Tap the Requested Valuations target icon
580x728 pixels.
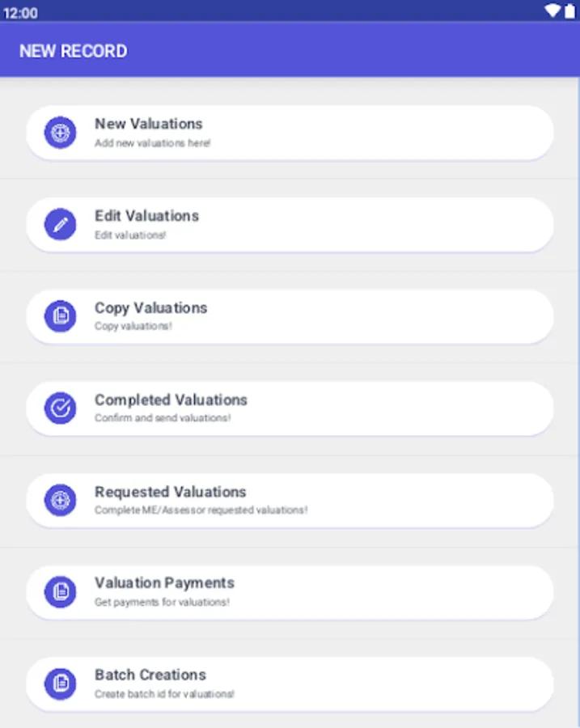click(x=60, y=500)
